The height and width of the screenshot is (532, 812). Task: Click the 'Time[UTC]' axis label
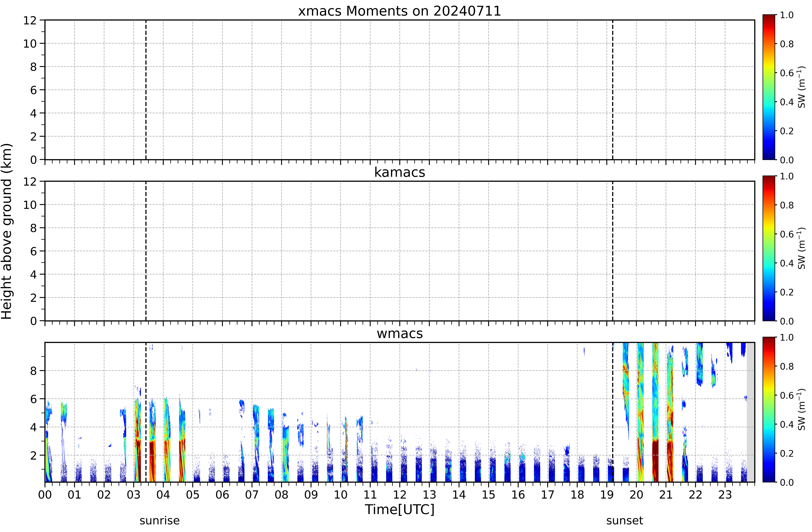[400, 510]
